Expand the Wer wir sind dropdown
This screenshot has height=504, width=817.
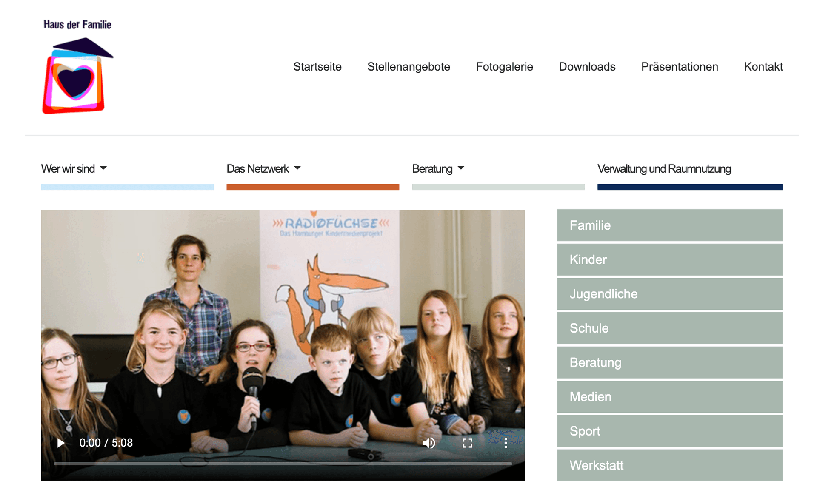[x=74, y=169]
